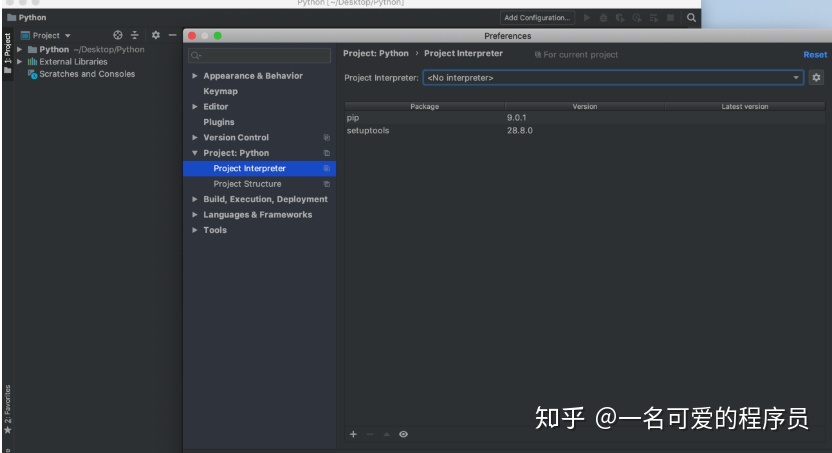Screen dimensions: 832x453
Task: Click the Package column header
Action: (424, 106)
